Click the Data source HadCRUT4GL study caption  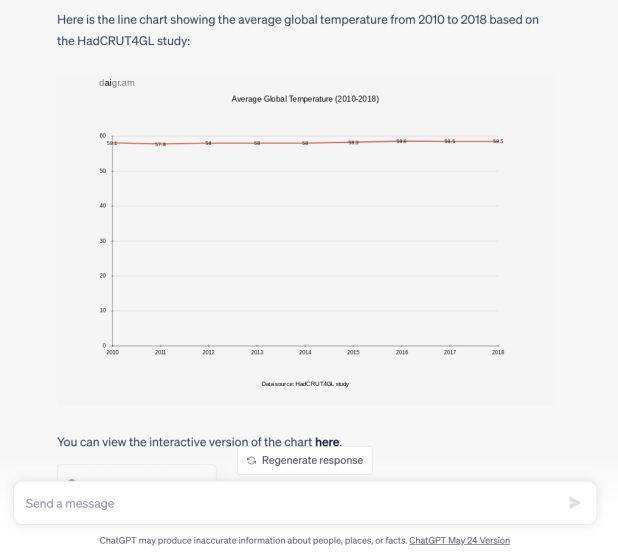tap(305, 384)
